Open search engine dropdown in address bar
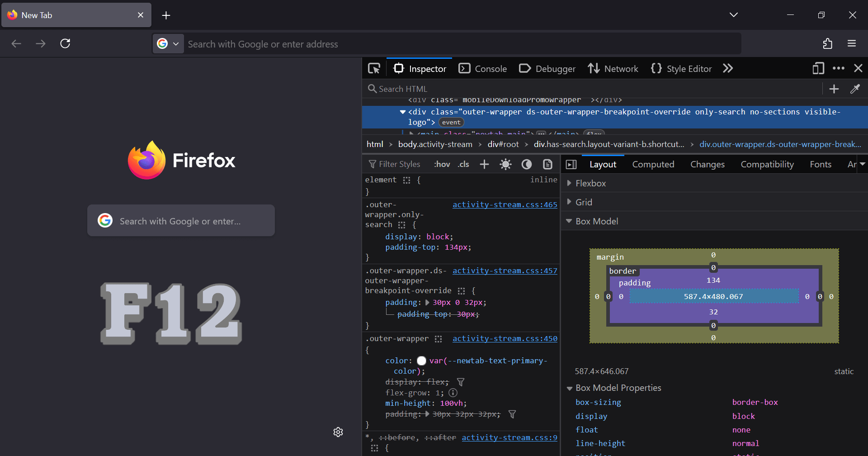Screen dimensions: 868x456 click(168, 44)
